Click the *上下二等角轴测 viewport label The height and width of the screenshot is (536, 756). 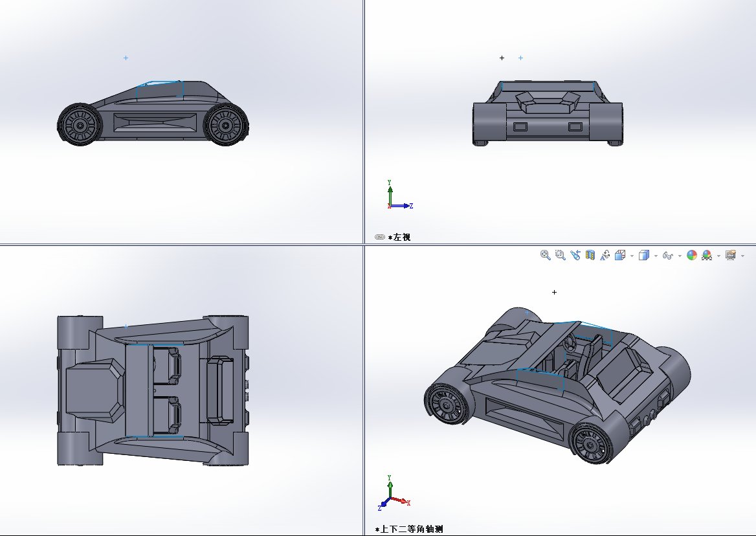pyautogui.click(x=409, y=530)
